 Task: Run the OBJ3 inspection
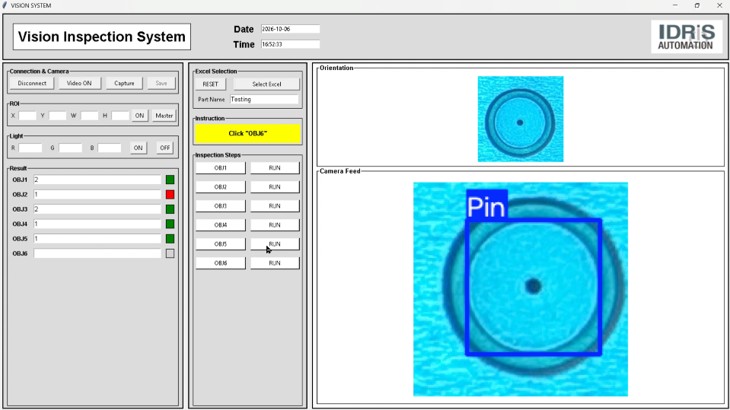275,206
